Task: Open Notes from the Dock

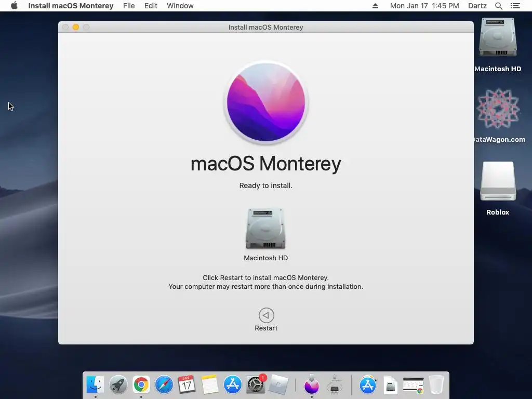Action: [x=209, y=385]
